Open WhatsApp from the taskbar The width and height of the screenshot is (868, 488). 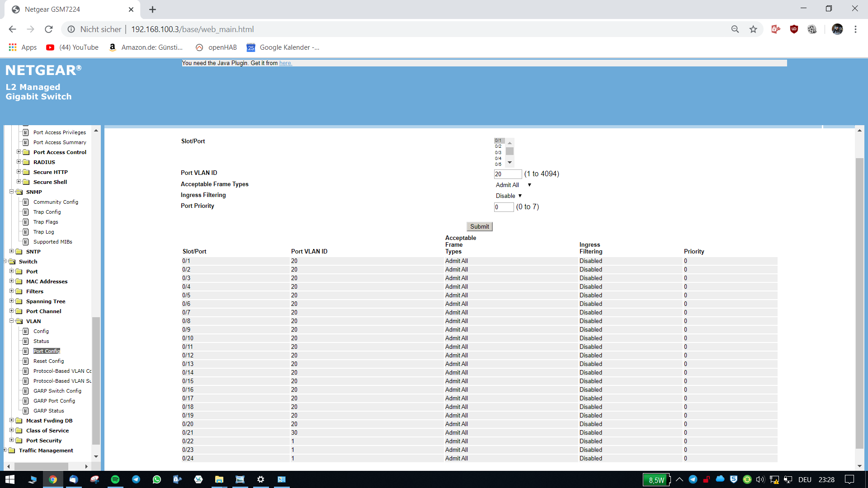157,479
